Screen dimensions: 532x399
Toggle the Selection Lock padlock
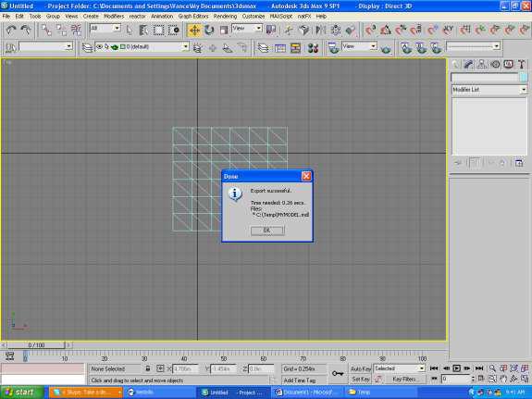point(148,368)
